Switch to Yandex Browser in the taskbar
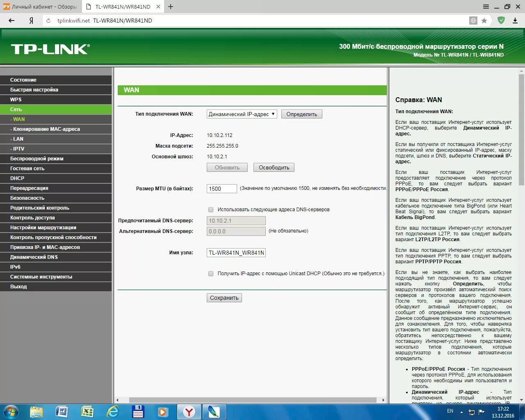 pyautogui.click(x=189, y=412)
